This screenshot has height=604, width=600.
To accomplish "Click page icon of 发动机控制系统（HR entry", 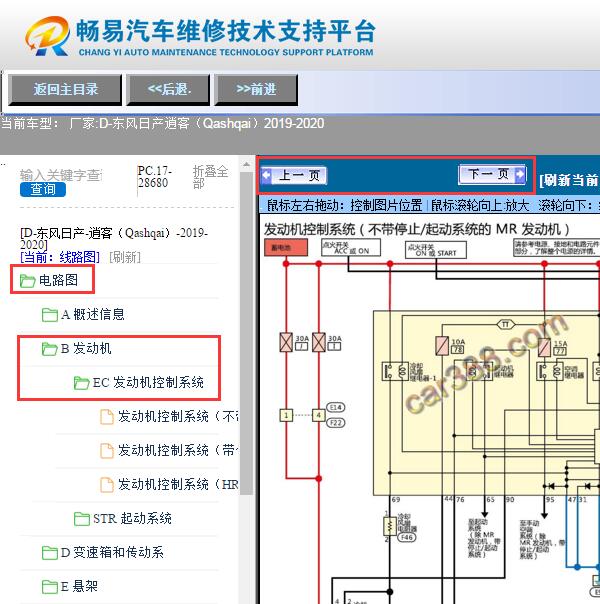I will (107, 485).
